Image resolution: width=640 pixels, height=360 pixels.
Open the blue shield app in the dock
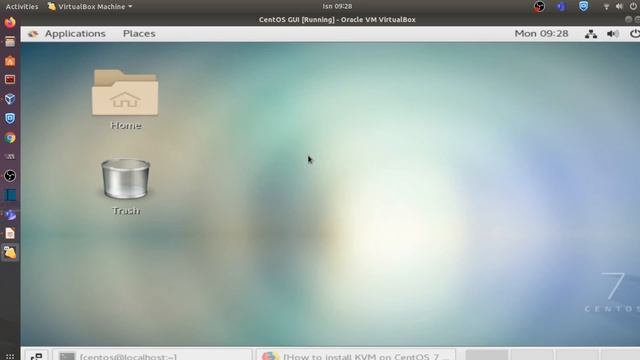click(10, 118)
